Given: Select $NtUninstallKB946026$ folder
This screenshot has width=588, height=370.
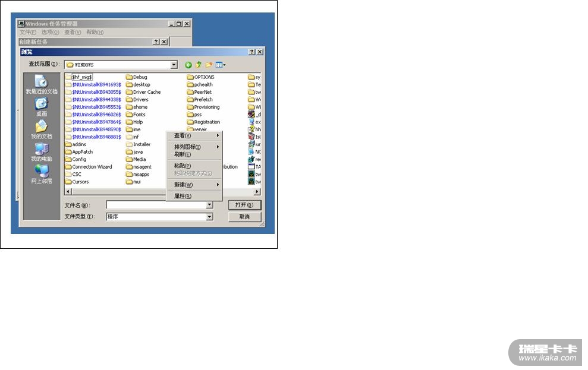Looking at the screenshot, I should click(x=93, y=115).
